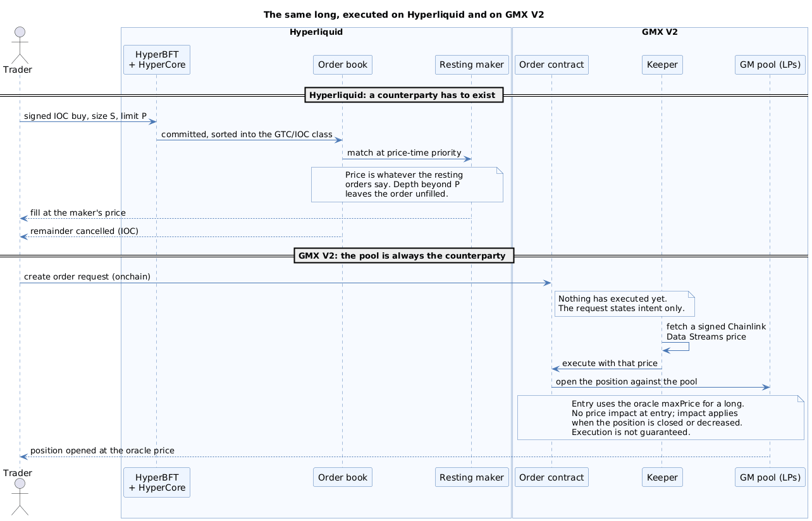Select the top GM pool (LPs) participant box
812x521 pixels.
click(770, 65)
